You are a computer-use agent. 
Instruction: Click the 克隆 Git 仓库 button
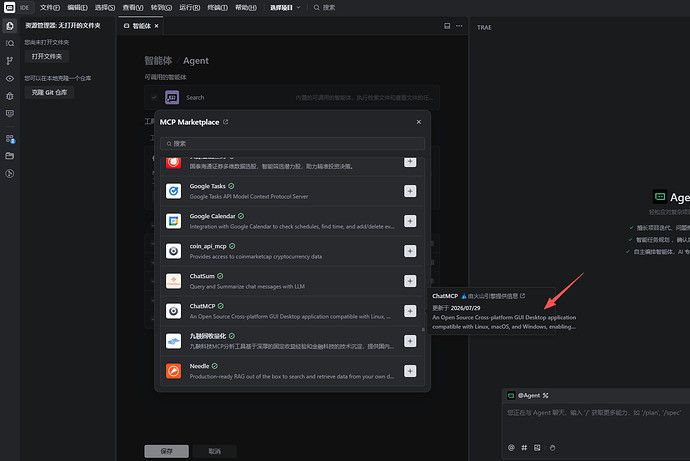pos(49,92)
